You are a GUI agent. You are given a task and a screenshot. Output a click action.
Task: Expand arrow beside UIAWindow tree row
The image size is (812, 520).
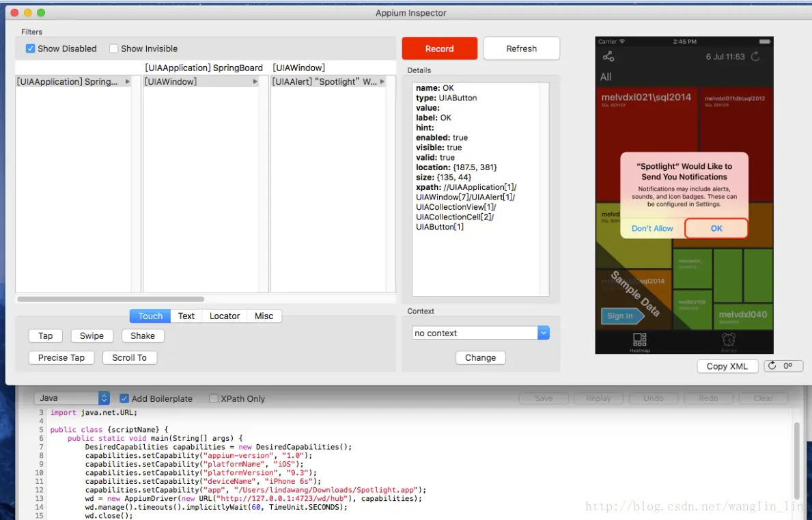coord(255,81)
